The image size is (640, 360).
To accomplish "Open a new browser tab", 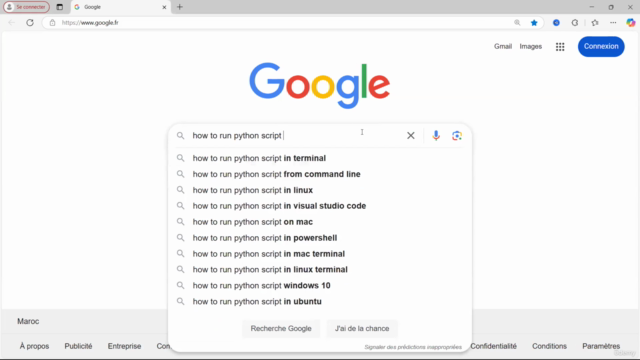I will [x=180, y=7].
